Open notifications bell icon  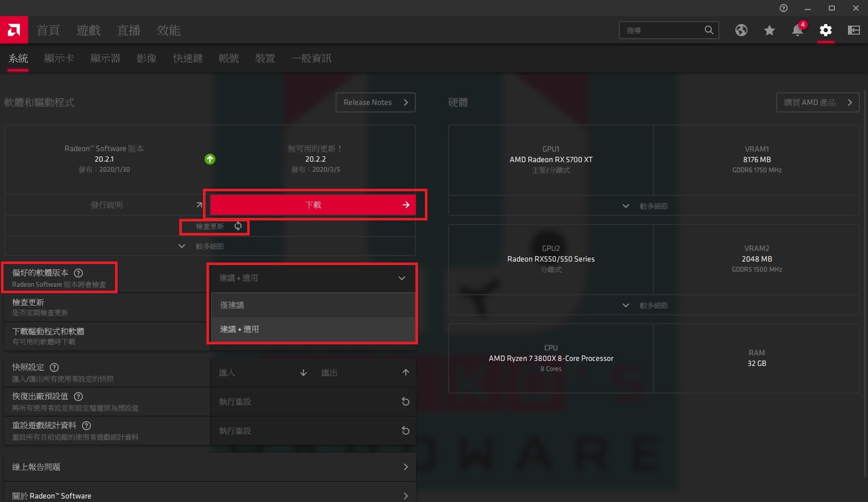[x=798, y=30]
